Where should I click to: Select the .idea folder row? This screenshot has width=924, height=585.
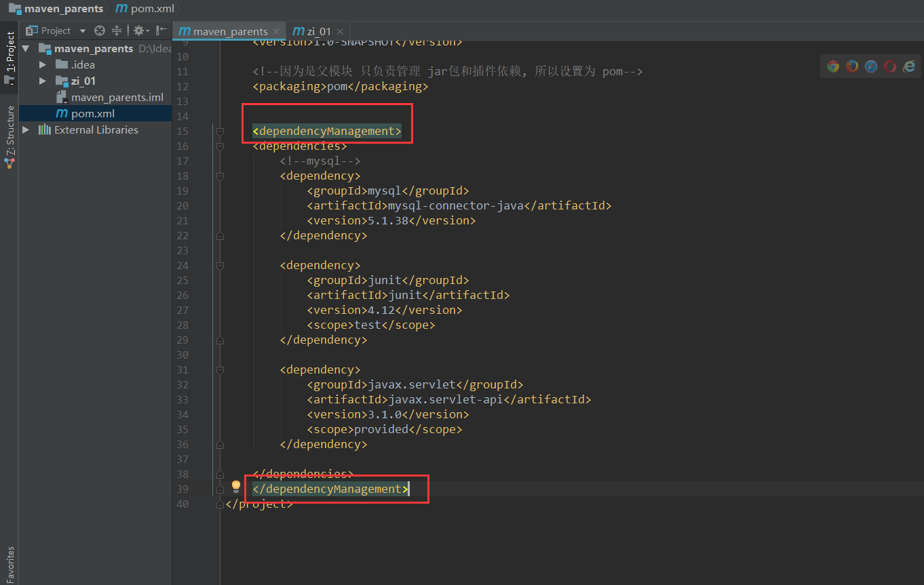(x=95, y=65)
